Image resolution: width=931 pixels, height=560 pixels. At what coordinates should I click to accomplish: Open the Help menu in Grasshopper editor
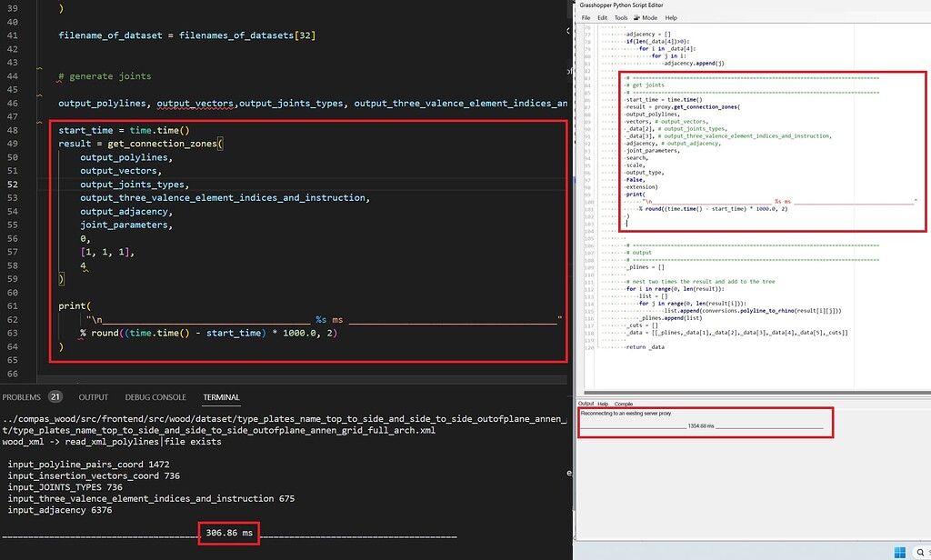(671, 16)
